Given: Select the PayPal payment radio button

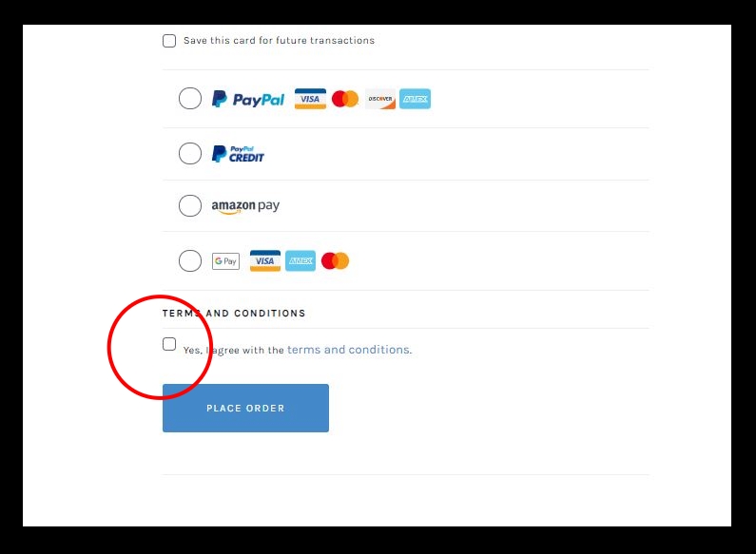Looking at the screenshot, I should 190,98.
